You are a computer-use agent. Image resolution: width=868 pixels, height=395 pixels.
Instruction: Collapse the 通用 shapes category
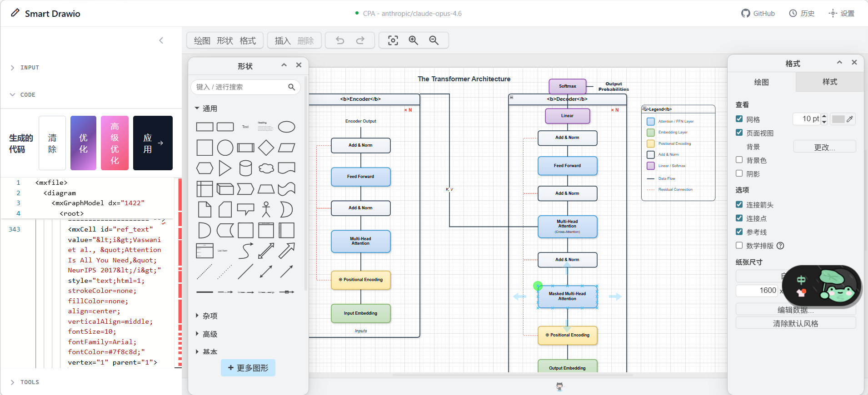[206, 109]
